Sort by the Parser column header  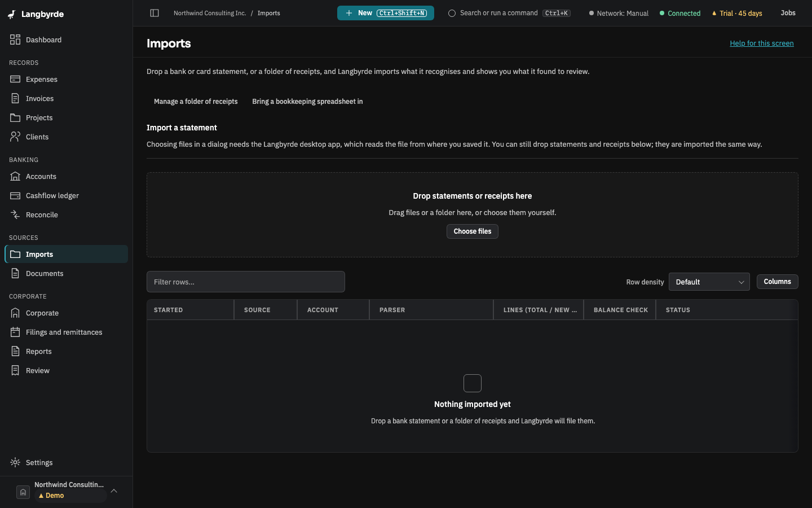pyautogui.click(x=431, y=310)
